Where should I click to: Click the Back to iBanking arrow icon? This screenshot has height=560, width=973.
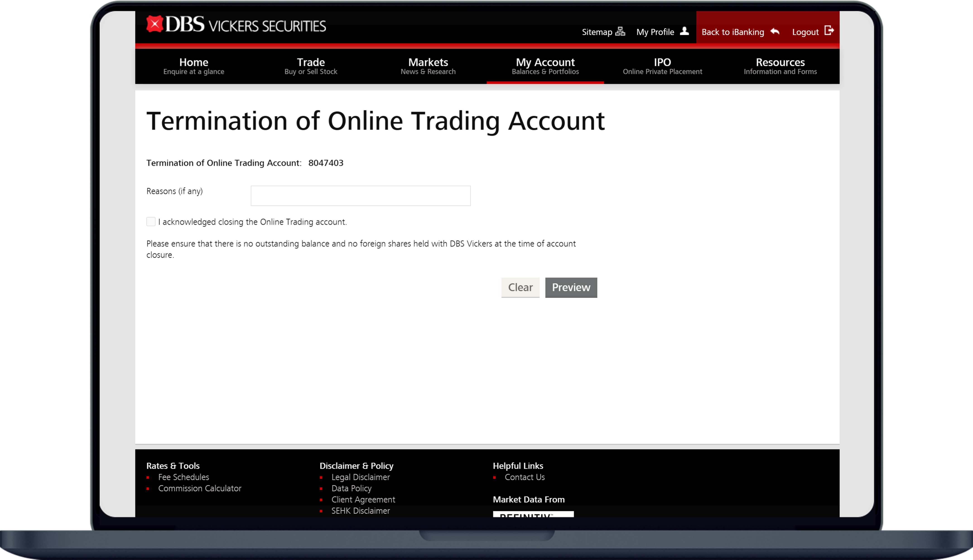tap(775, 32)
